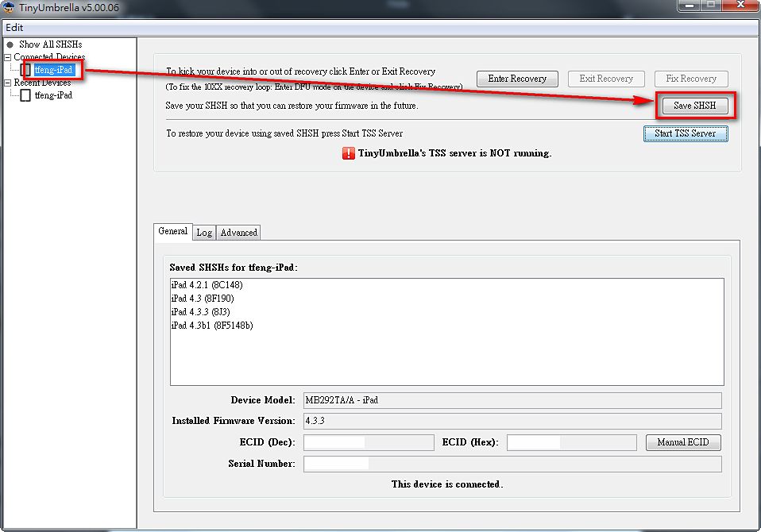Image resolution: width=761 pixels, height=532 pixels.
Task: Click the Fix Recovery button
Action: pyautogui.click(x=691, y=79)
